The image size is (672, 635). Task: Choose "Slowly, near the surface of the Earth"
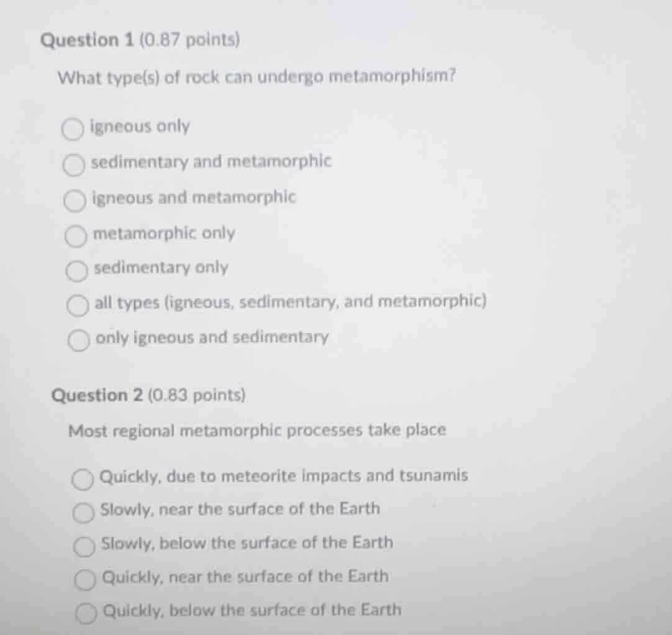(x=83, y=513)
